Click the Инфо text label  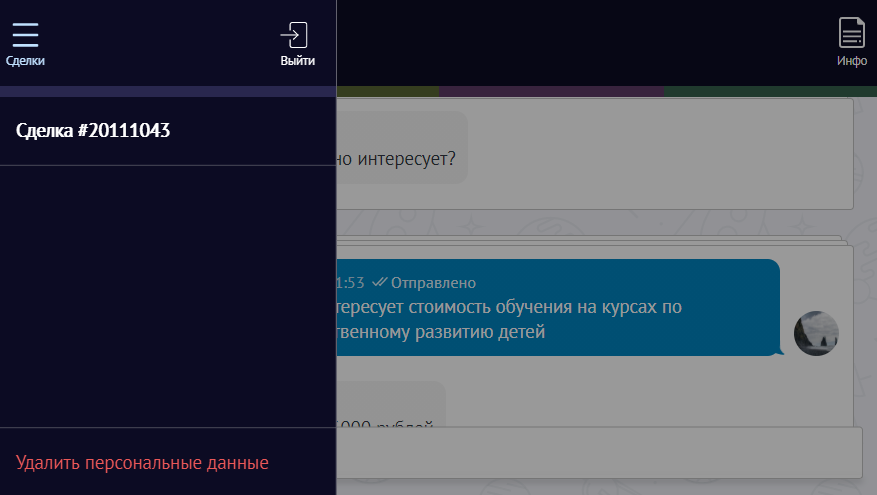coord(851,61)
